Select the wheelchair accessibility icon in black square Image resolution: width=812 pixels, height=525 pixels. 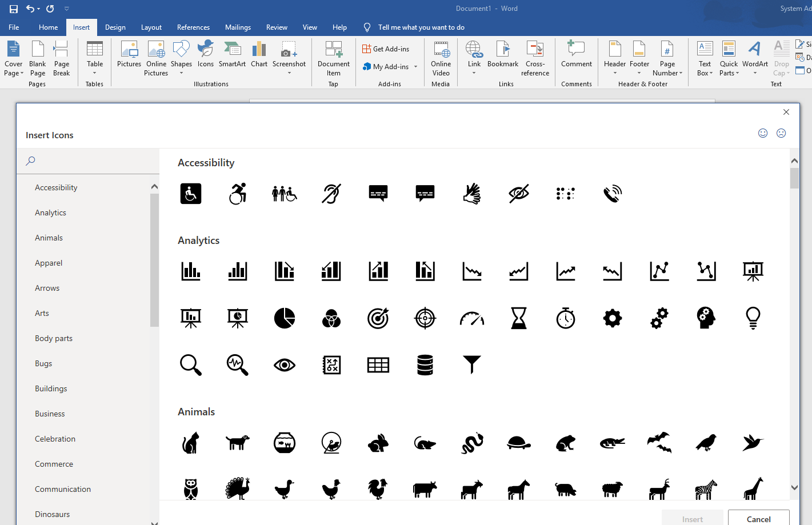click(191, 194)
